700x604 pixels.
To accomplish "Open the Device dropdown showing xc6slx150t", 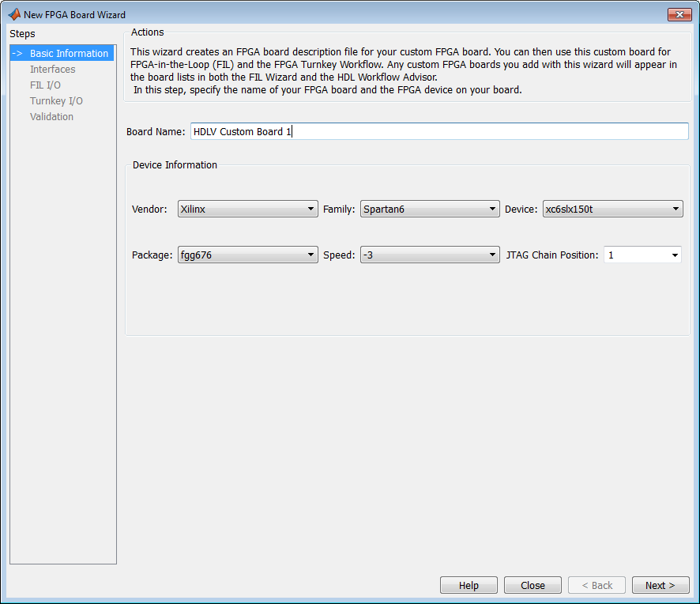I will point(612,209).
